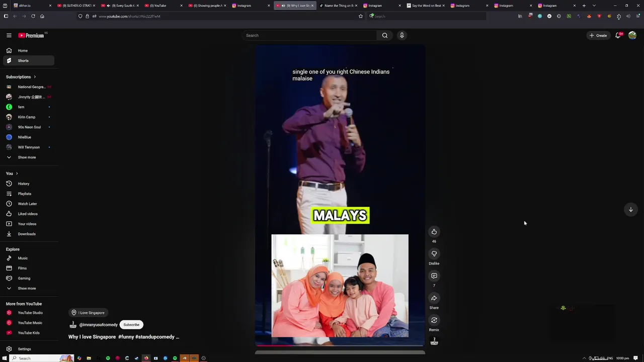Open the browser tab list dropdown

pyautogui.click(x=594, y=6)
